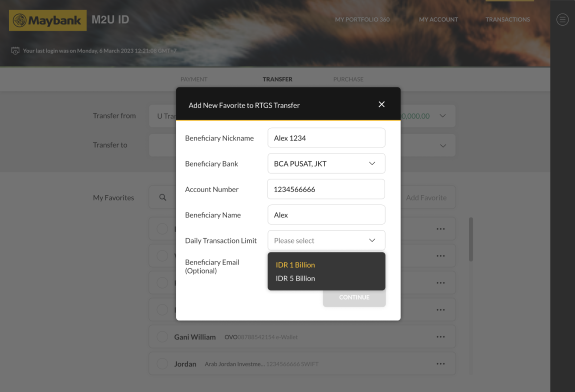Screen dimensions: 575x392
Task: Click the CONTINUE button
Action: [x=354, y=297]
